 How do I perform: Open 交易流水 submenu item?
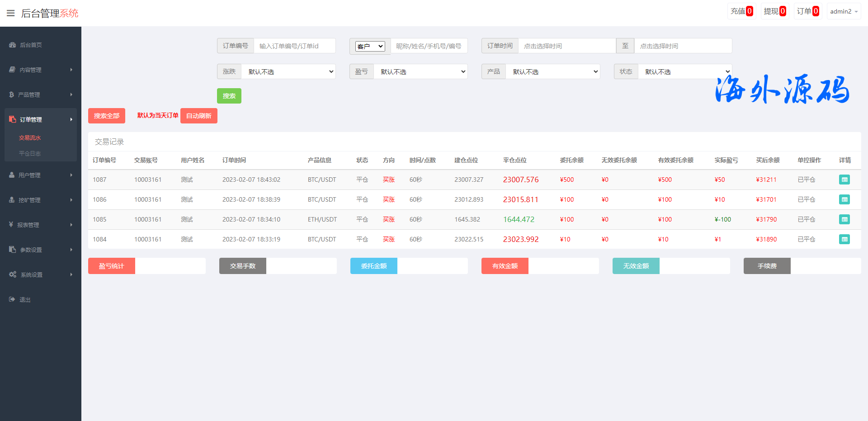[30, 138]
